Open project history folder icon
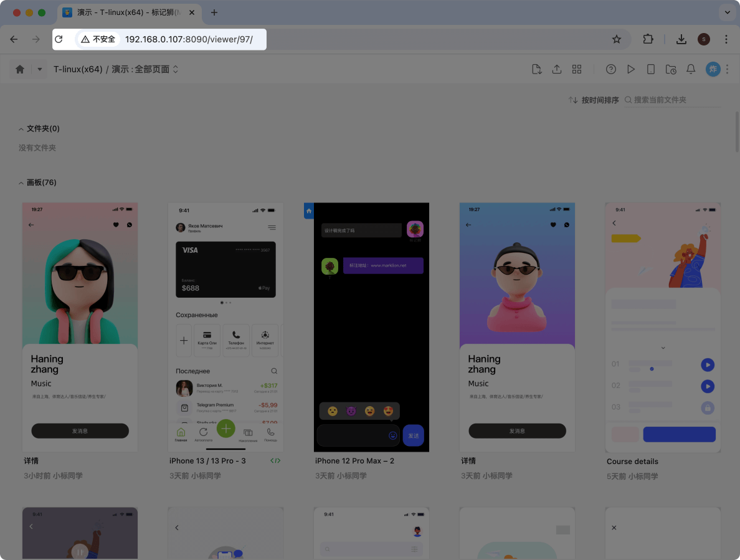The height and width of the screenshot is (560, 740). point(671,69)
